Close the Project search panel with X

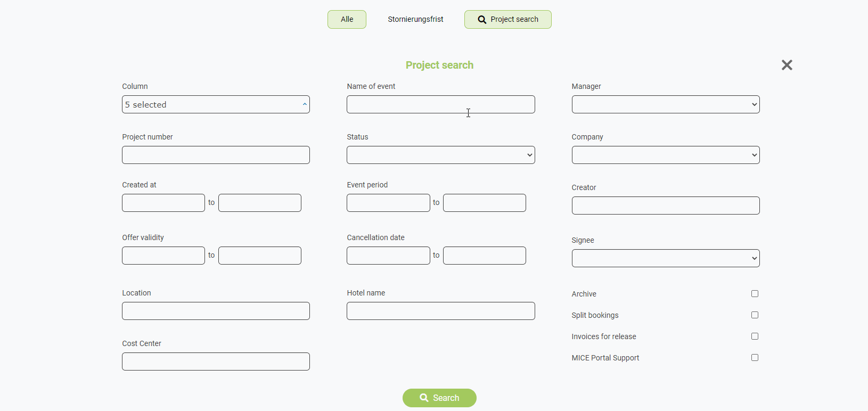[787, 65]
